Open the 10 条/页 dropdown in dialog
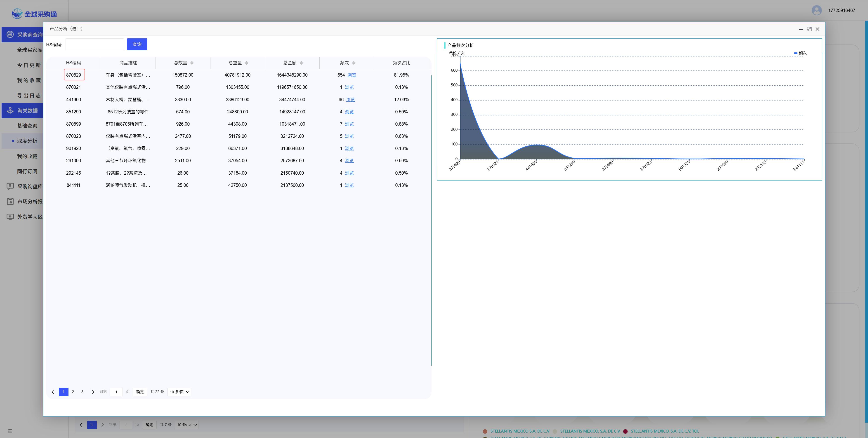 point(179,392)
